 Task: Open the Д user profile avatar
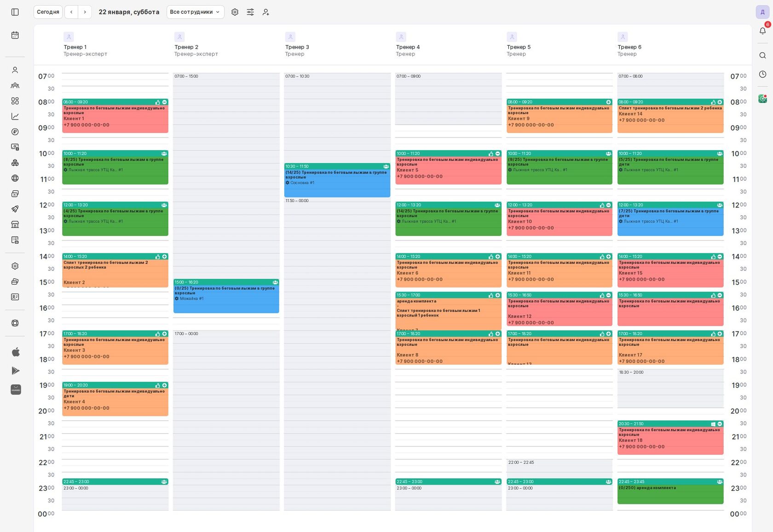(x=762, y=12)
